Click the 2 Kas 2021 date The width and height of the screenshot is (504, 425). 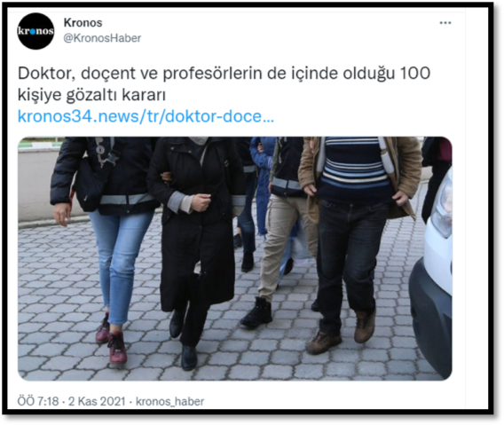coord(97,402)
